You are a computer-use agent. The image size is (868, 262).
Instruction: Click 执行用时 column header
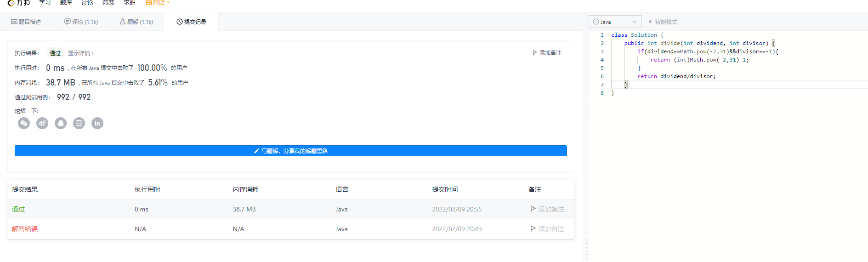pos(148,189)
